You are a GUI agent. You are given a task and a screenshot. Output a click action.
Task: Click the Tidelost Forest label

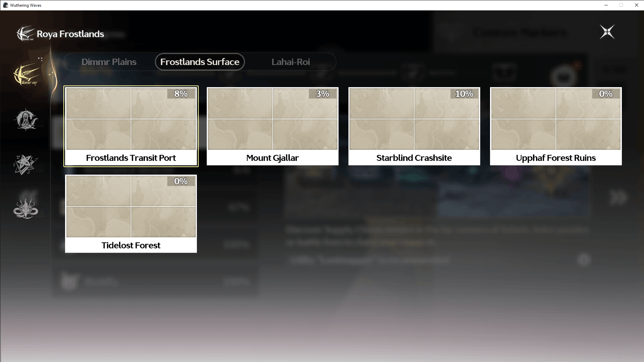click(131, 245)
